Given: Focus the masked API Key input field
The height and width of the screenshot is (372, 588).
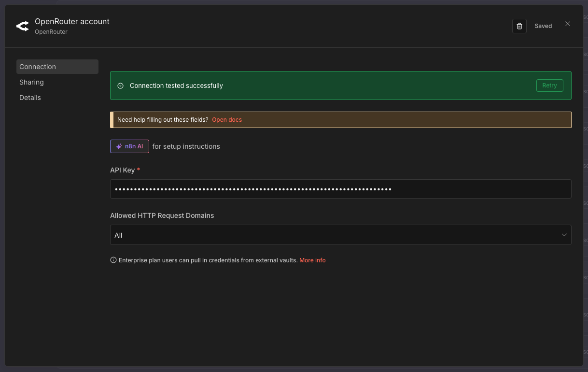Looking at the screenshot, I should point(340,189).
